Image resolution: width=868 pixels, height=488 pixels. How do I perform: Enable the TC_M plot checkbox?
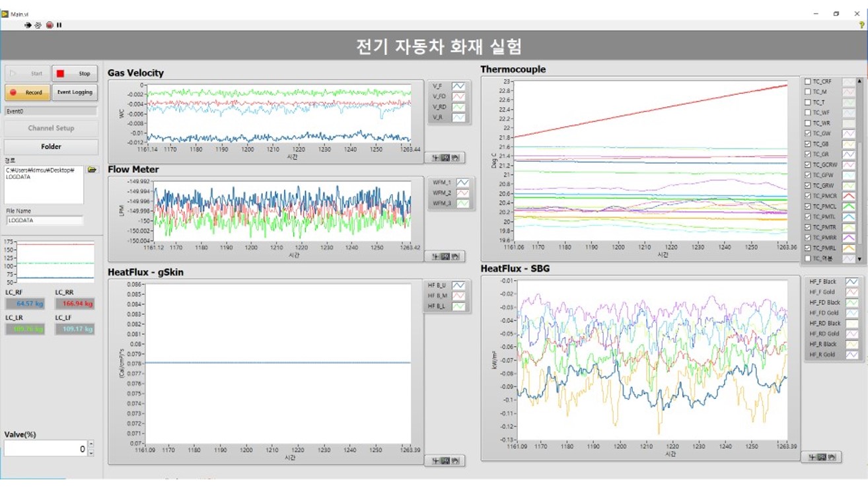click(x=808, y=92)
